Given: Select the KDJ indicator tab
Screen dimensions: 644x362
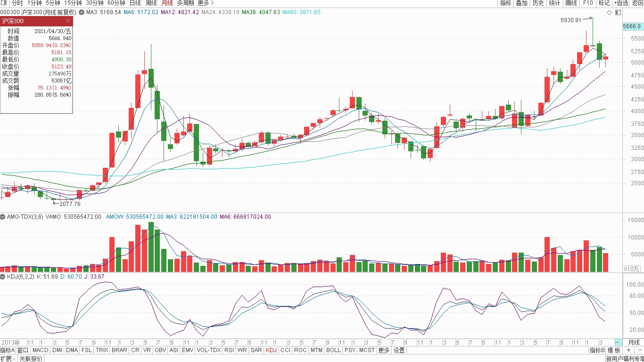Looking at the screenshot, I should (272, 350).
